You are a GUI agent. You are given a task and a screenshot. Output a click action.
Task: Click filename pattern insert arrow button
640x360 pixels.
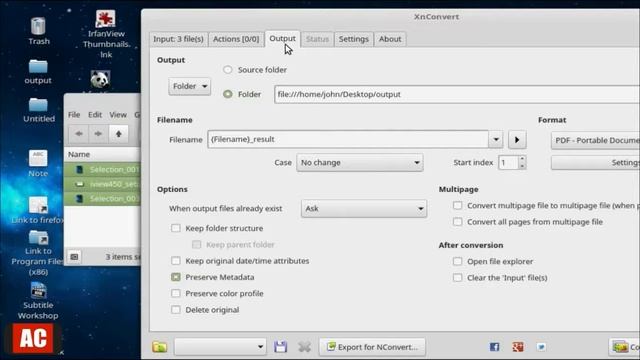pos(517,140)
